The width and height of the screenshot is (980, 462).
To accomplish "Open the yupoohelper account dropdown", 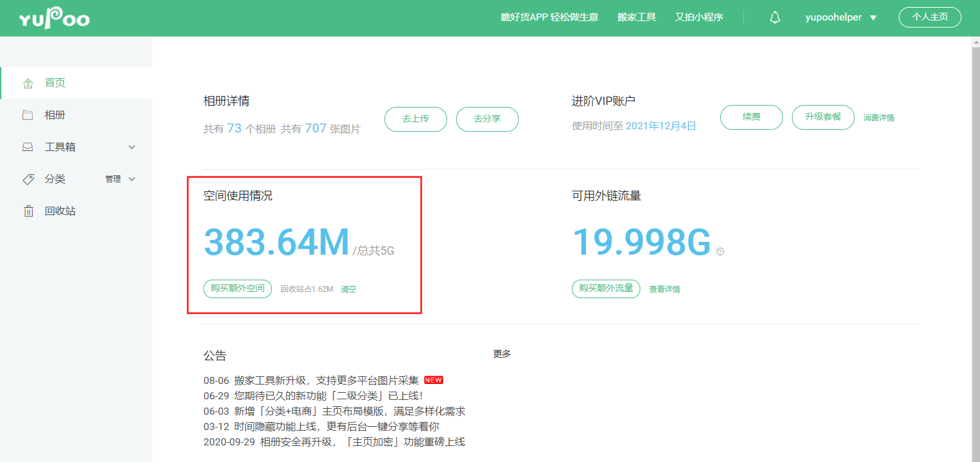I will [841, 18].
